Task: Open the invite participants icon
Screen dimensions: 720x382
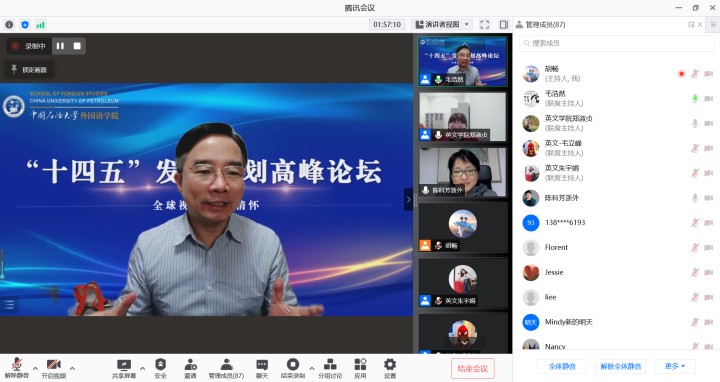Action: [x=190, y=368]
